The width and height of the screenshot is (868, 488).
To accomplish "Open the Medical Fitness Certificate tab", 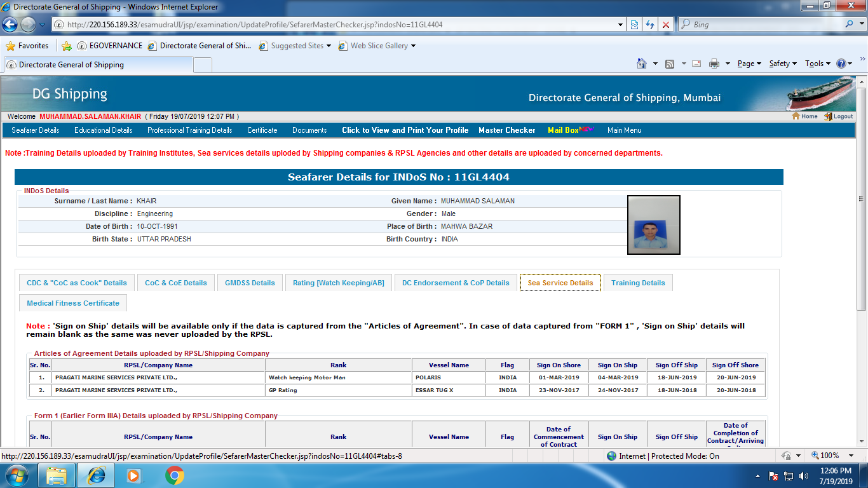I will point(73,303).
